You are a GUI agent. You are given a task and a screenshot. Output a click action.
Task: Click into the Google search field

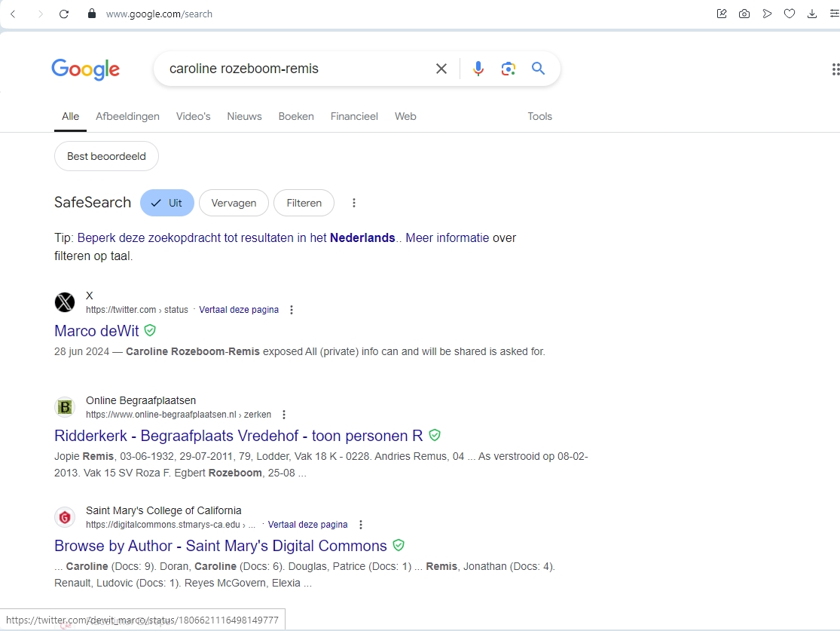(294, 69)
